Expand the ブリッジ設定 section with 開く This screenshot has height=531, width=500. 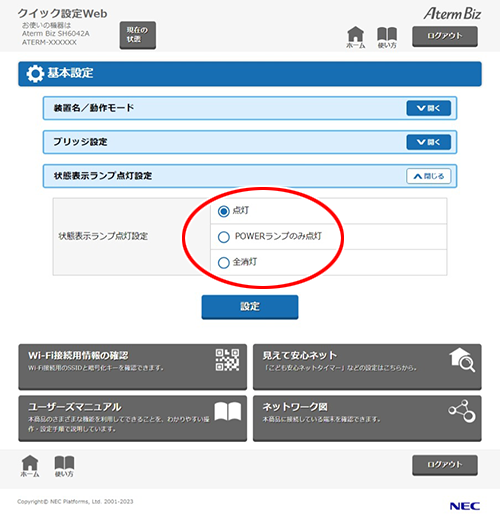pos(429,142)
